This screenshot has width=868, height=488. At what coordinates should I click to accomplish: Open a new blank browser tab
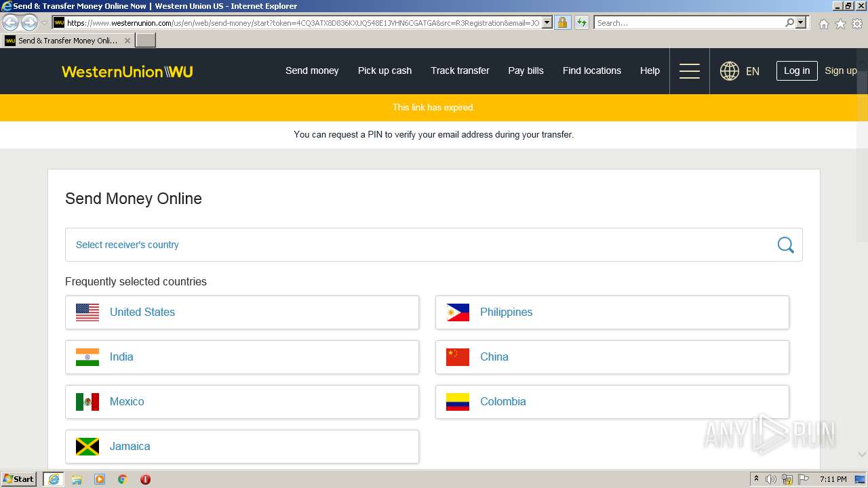pos(146,41)
